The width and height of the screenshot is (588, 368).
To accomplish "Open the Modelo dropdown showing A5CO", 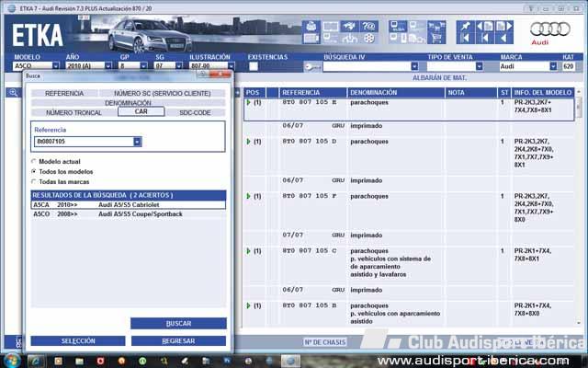I will click(55, 66).
